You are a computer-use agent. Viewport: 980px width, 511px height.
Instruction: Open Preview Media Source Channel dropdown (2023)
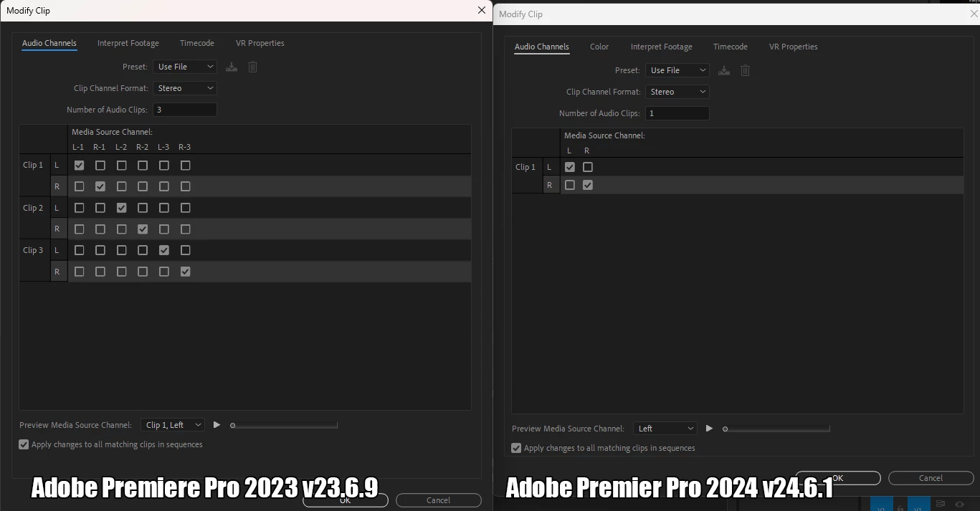click(173, 425)
